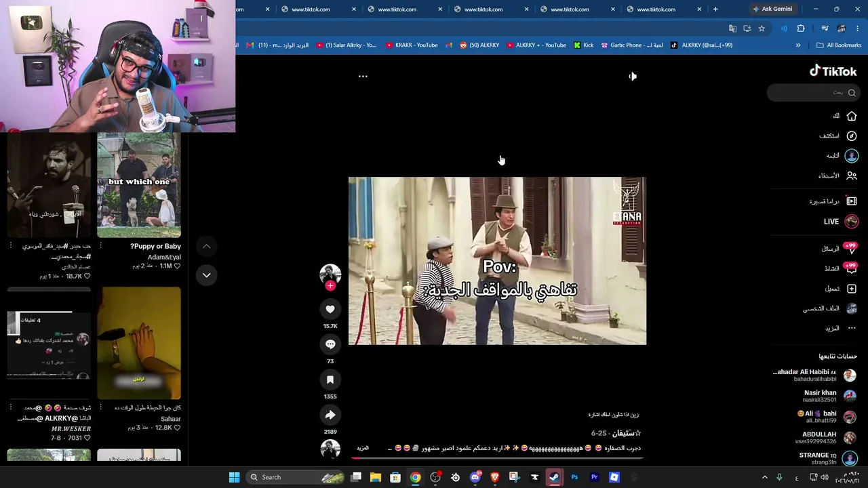Open the thumbnail above 12.8K likes
Viewport: 868px width, 488px height.
pyautogui.click(x=139, y=343)
